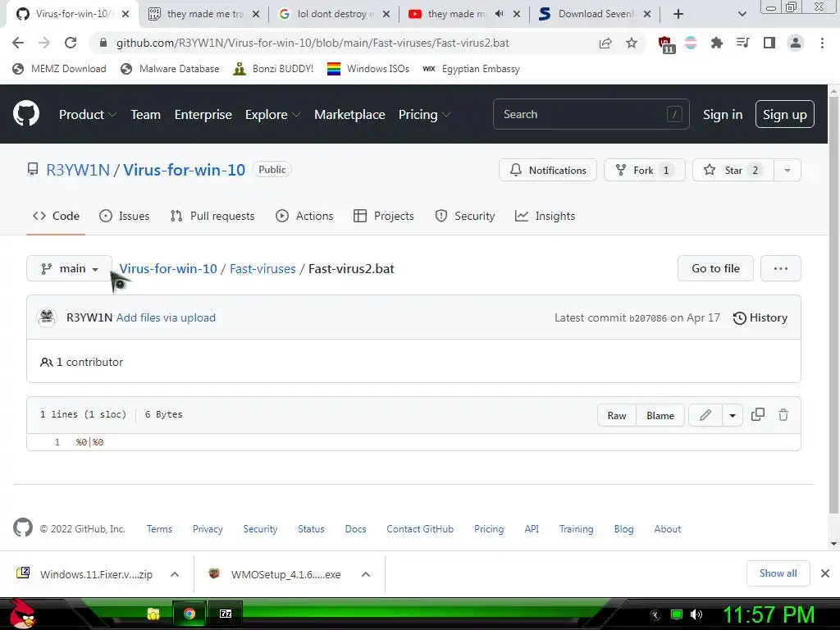Close the downloads bar with X
This screenshot has height=630, width=840.
(x=825, y=573)
